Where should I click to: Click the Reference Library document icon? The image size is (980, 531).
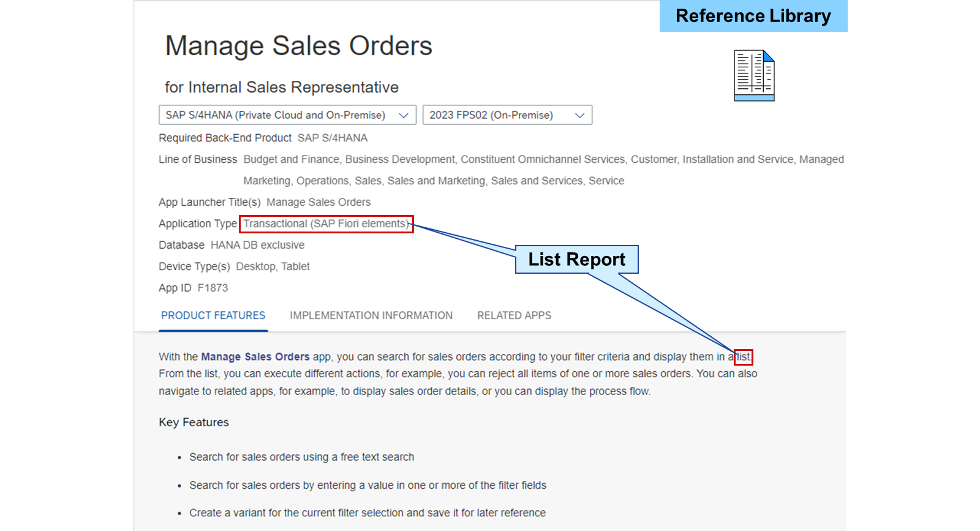(x=754, y=75)
